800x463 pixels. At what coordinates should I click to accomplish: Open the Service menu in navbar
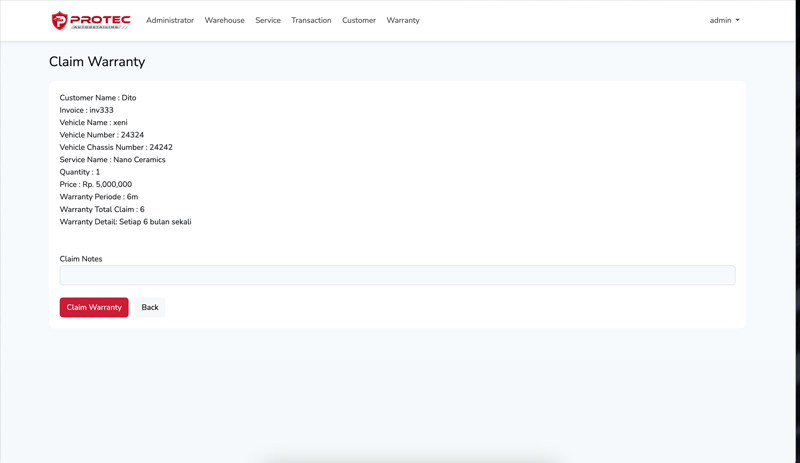(x=268, y=20)
